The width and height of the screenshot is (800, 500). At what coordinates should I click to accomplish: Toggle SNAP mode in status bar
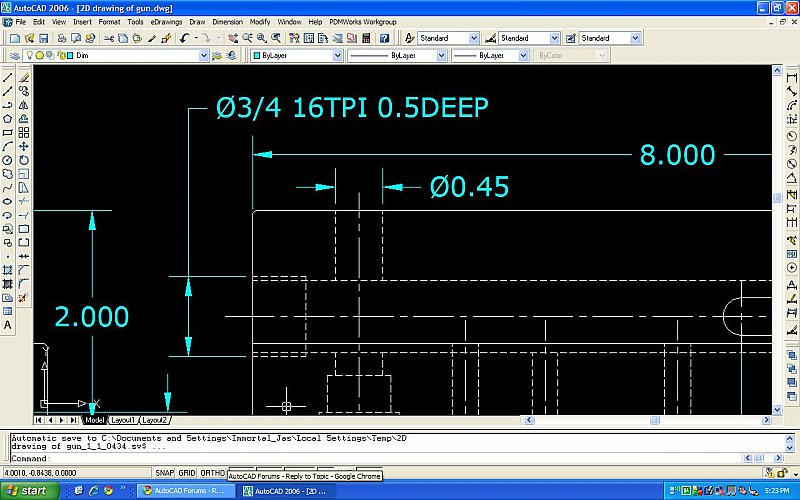pos(164,473)
